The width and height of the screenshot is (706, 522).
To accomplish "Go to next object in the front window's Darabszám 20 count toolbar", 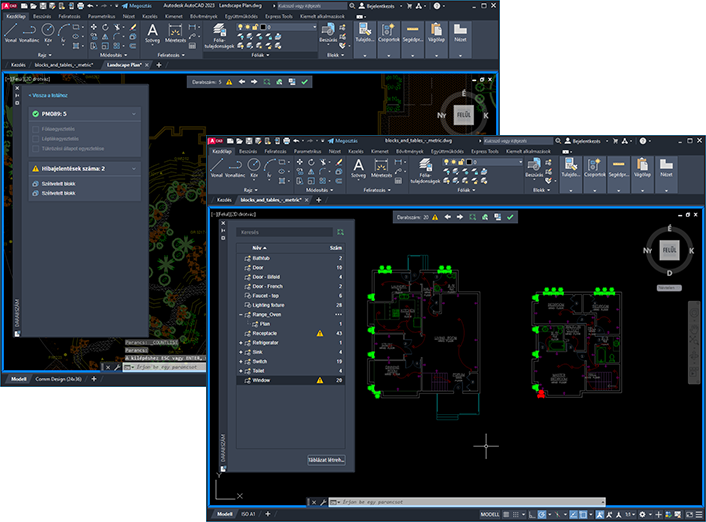I will 460,217.
